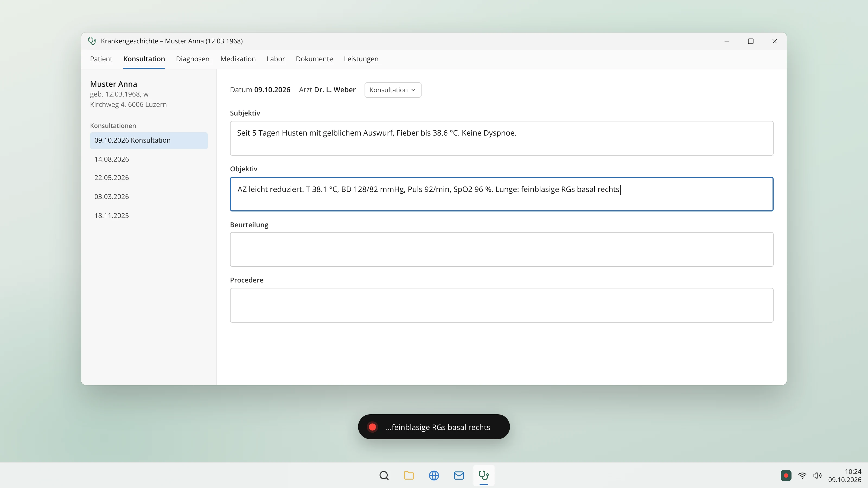
Task: Click the address Kirchweg 4, 6006 Luzern
Action: click(128, 104)
